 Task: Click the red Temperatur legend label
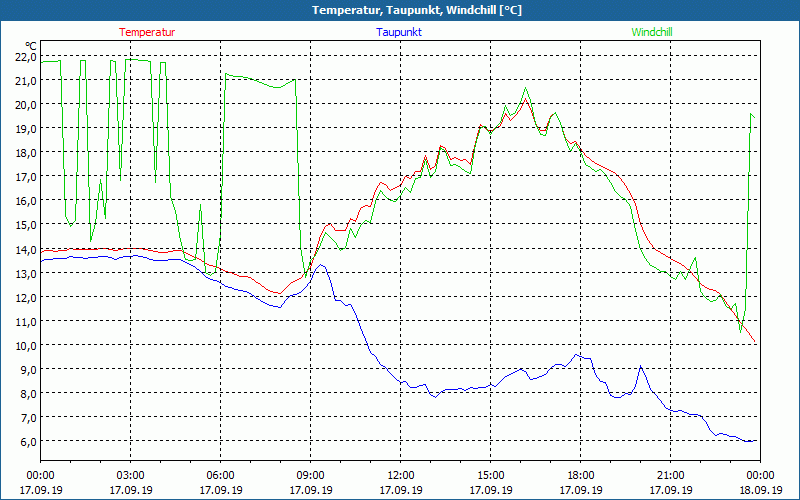[x=147, y=32]
